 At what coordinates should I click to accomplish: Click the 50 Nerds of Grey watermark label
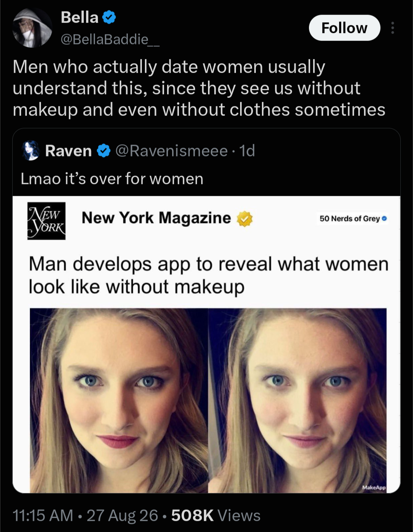(353, 219)
